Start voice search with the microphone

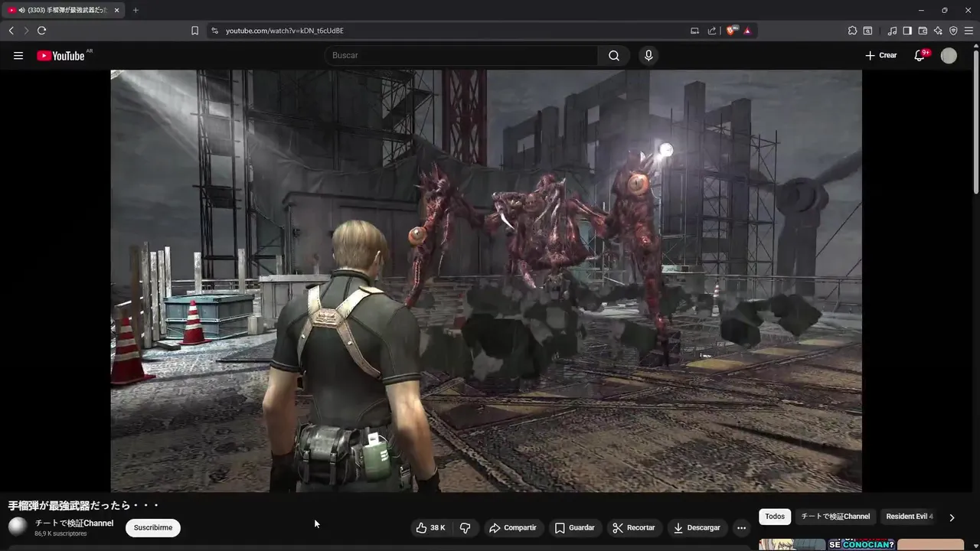pyautogui.click(x=648, y=55)
